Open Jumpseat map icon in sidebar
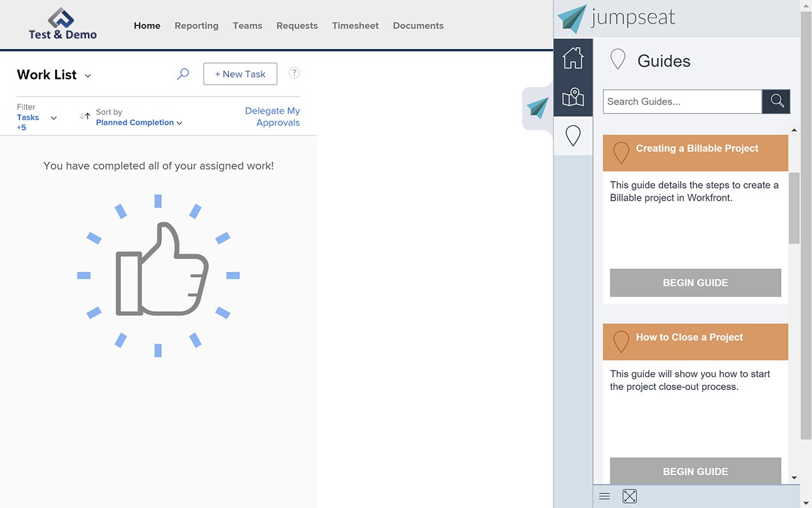 click(573, 97)
